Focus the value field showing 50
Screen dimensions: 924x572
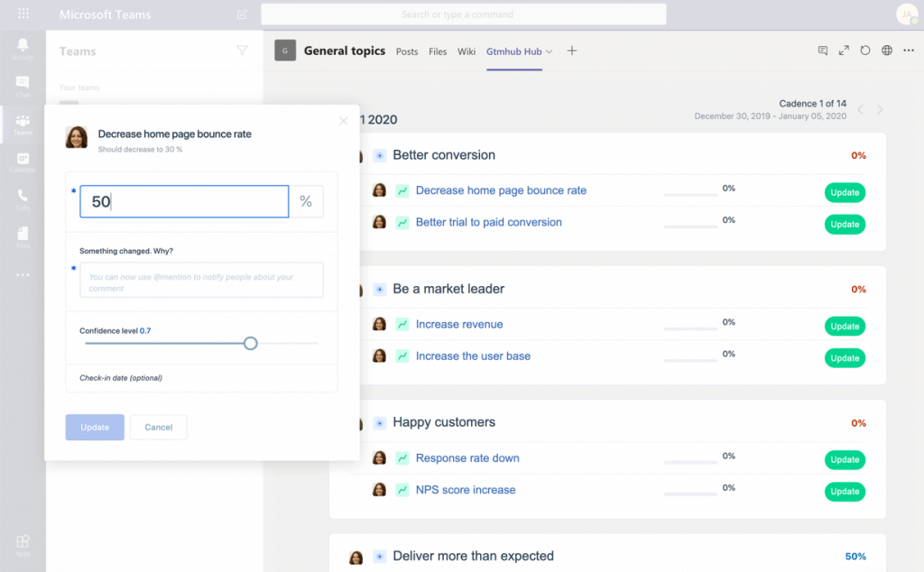[x=184, y=201]
